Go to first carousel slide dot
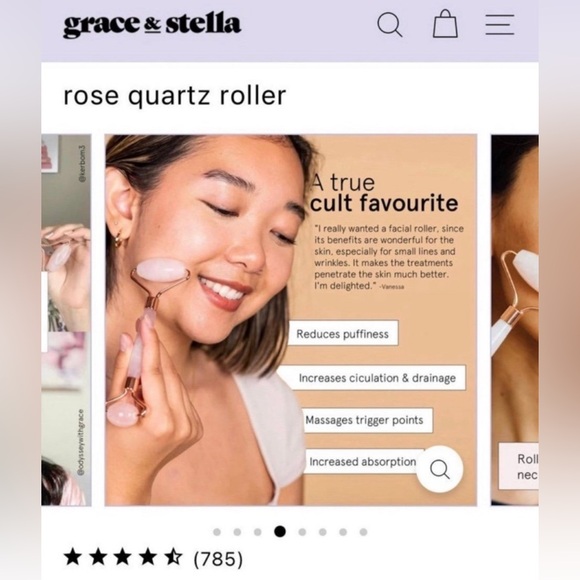The height and width of the screenshot is (580, 580). pos(217,532)
